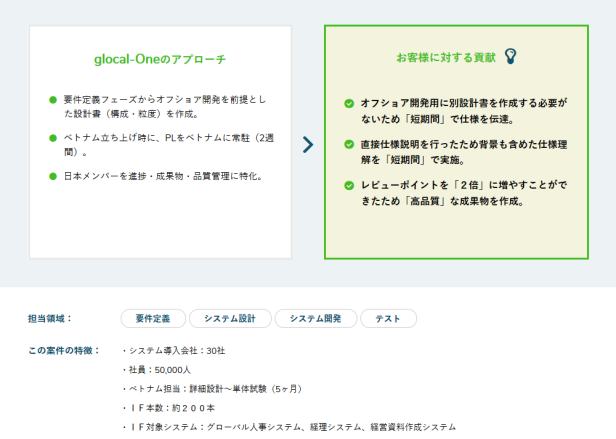Viewport: 616px width, 439px height.
Task: Click the お客様に対する貢献 heading
Action: (446, 57)
